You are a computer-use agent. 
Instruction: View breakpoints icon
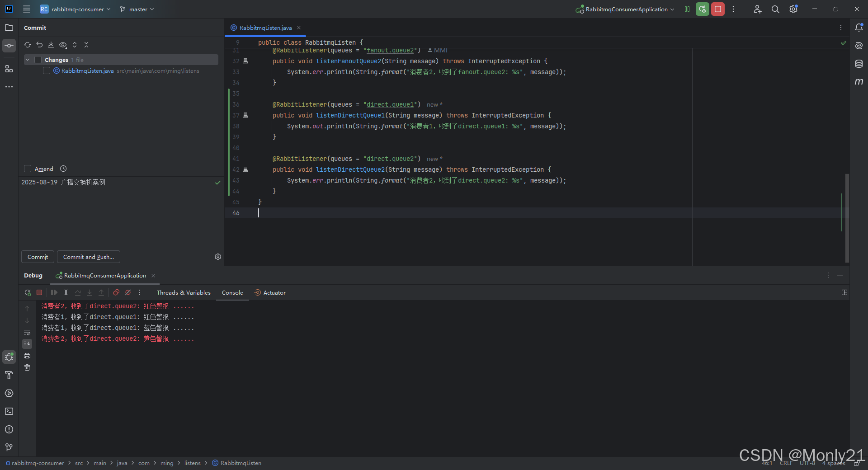116,292
